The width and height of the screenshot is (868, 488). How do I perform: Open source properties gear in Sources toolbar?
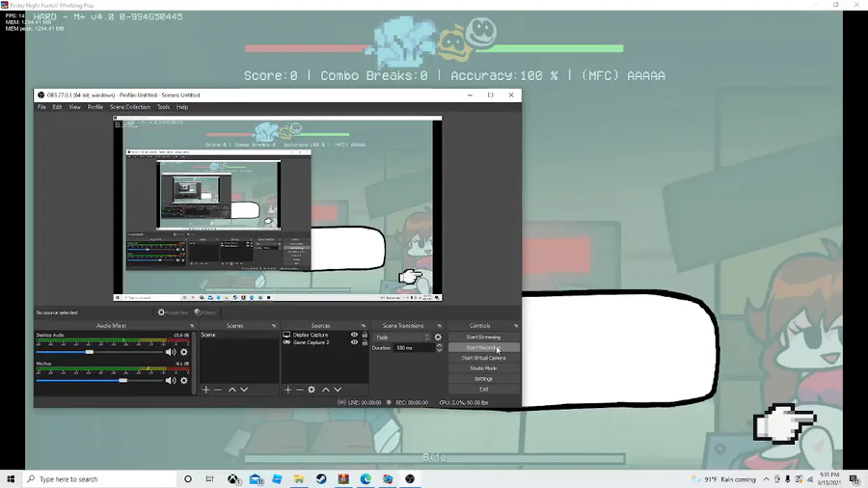[x=312, y=390]
